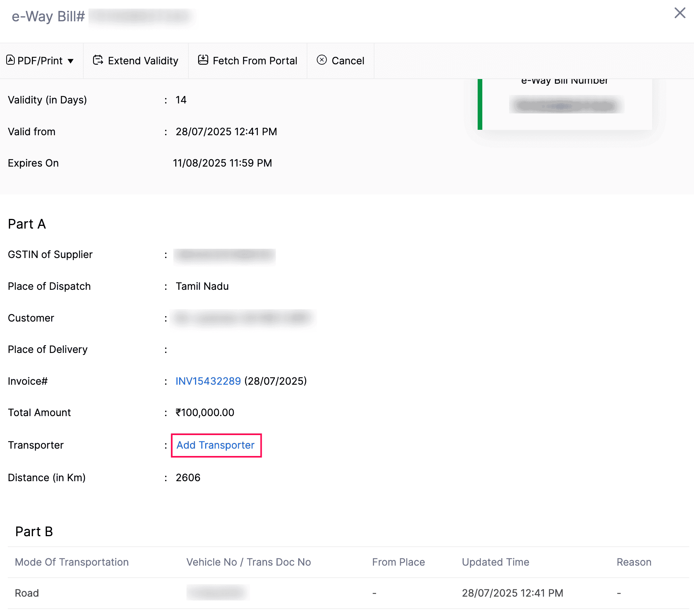Click the green status bar on bill card

[480, 104]
